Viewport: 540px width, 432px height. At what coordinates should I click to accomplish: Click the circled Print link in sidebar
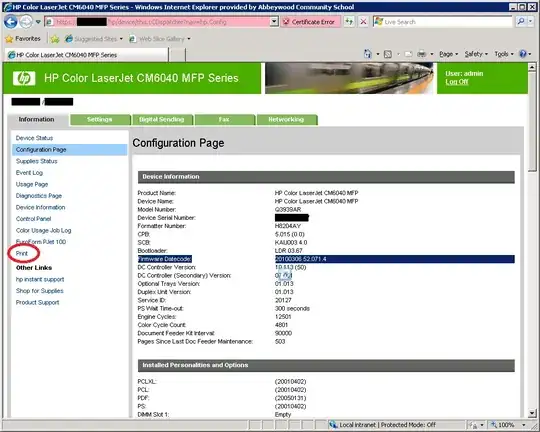(x=22, y=254)
